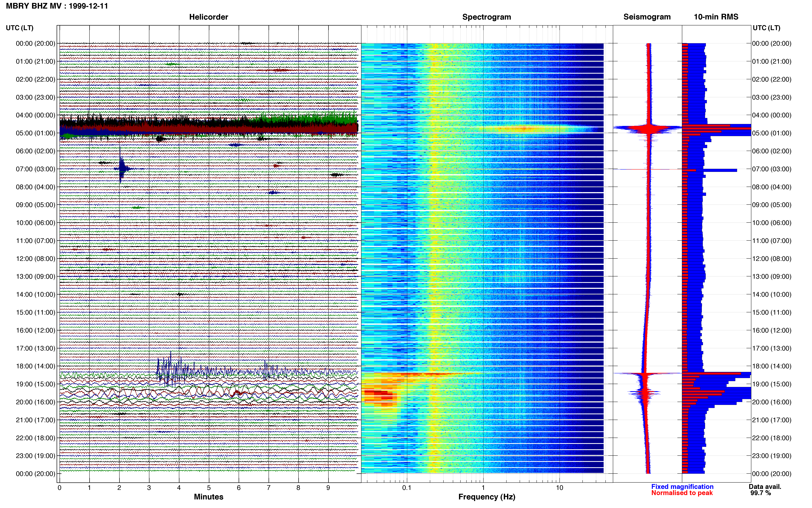This screenshot has width=812, height=508.
Task: Click the right time label 16:00 (12:00)
Action: tap(772, 330)
